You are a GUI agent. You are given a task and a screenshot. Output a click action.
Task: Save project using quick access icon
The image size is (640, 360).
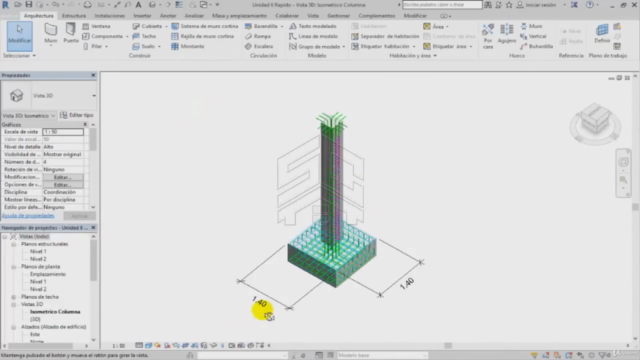29,4
